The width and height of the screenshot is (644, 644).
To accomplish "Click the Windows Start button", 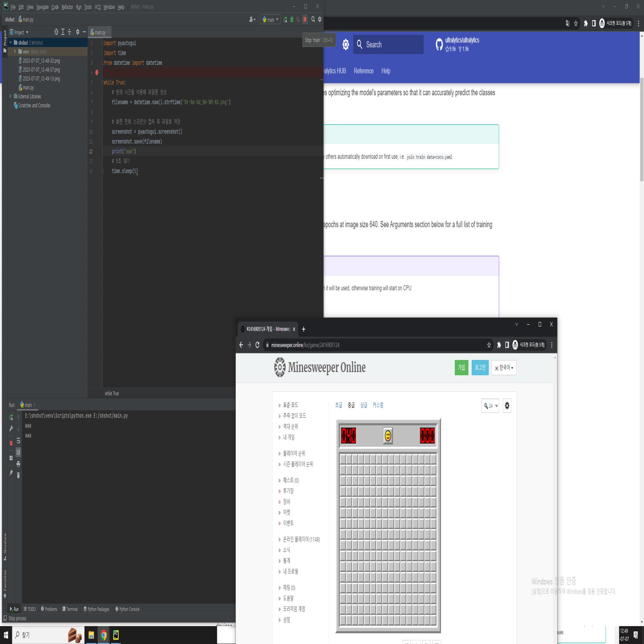I will click(6, 635).
